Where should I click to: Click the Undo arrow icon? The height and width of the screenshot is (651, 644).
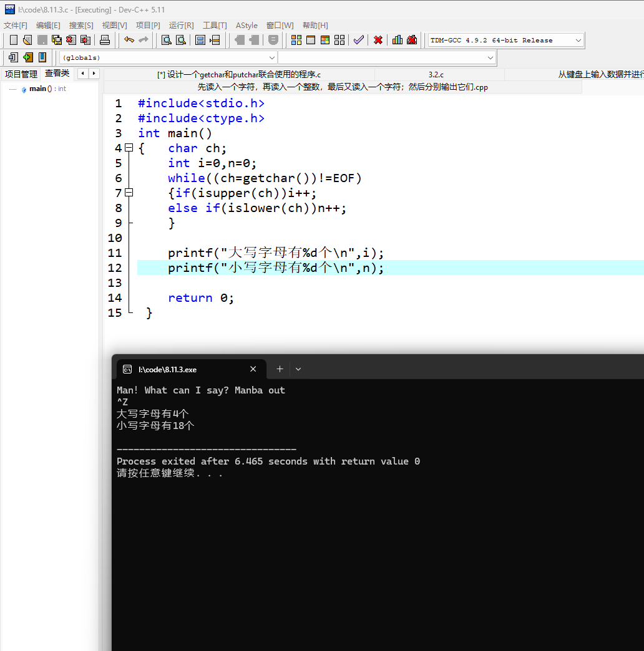pyautogui.click(x=129, y=40)
